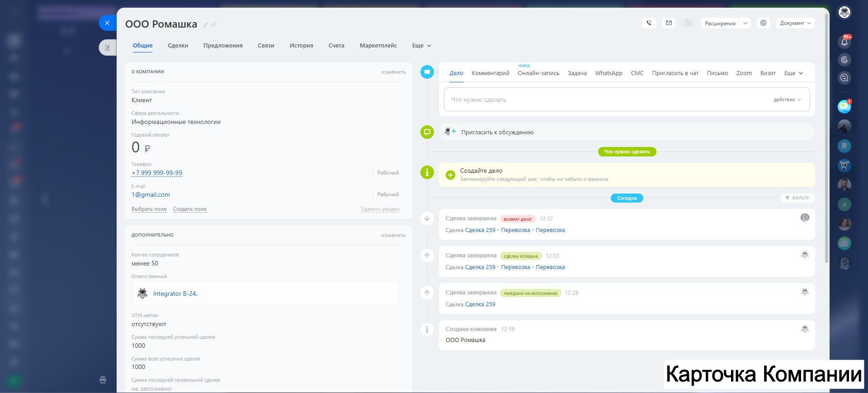Click the envelope email icon in header

(669, 23)
